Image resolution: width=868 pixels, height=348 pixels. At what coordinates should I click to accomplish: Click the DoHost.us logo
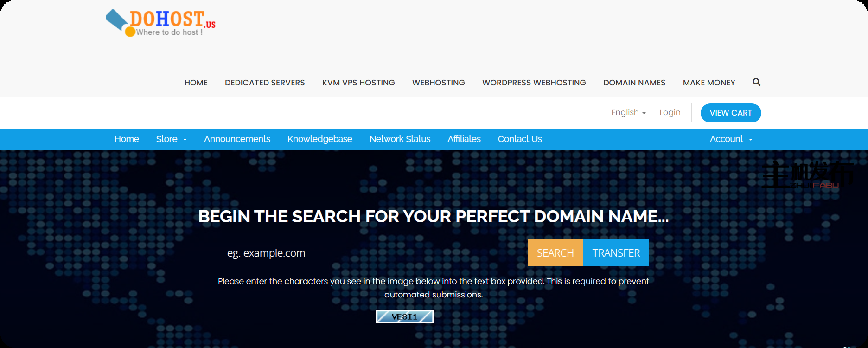[x=160, y=23]
